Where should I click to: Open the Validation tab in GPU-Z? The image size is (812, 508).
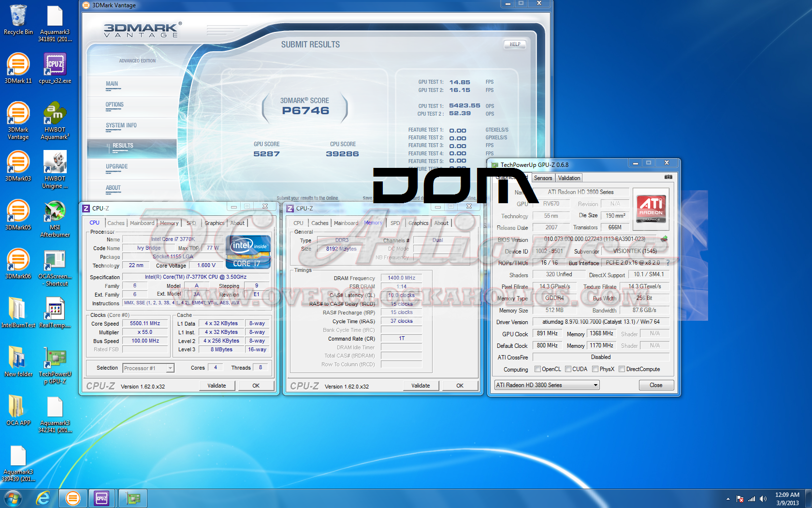[x=569, y=178]
